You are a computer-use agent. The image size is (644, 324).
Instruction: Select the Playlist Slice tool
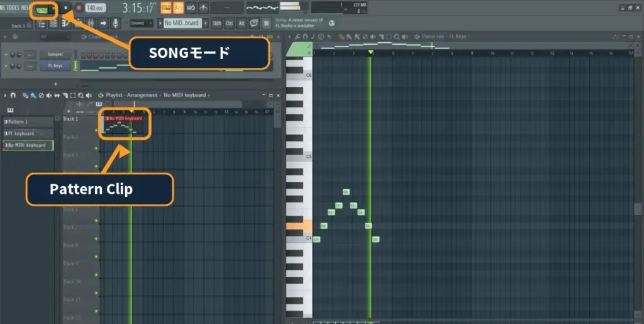coord(65,95)
